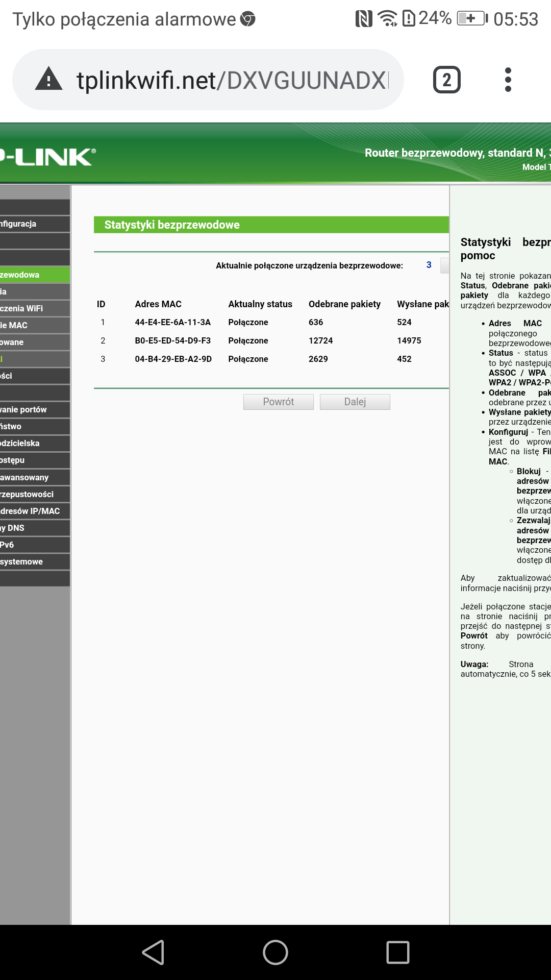Open the Chrome three-dot overflow menu

pyautogui.click(x=508, y=80)
